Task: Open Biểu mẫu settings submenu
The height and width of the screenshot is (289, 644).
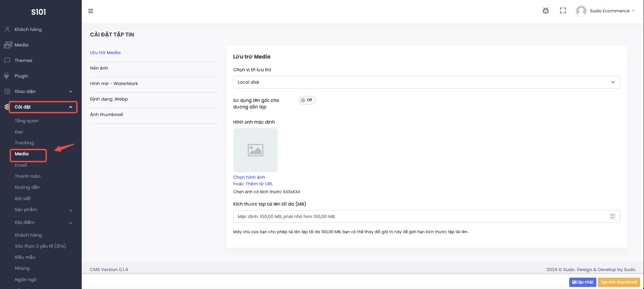Action: click(25, 257)
